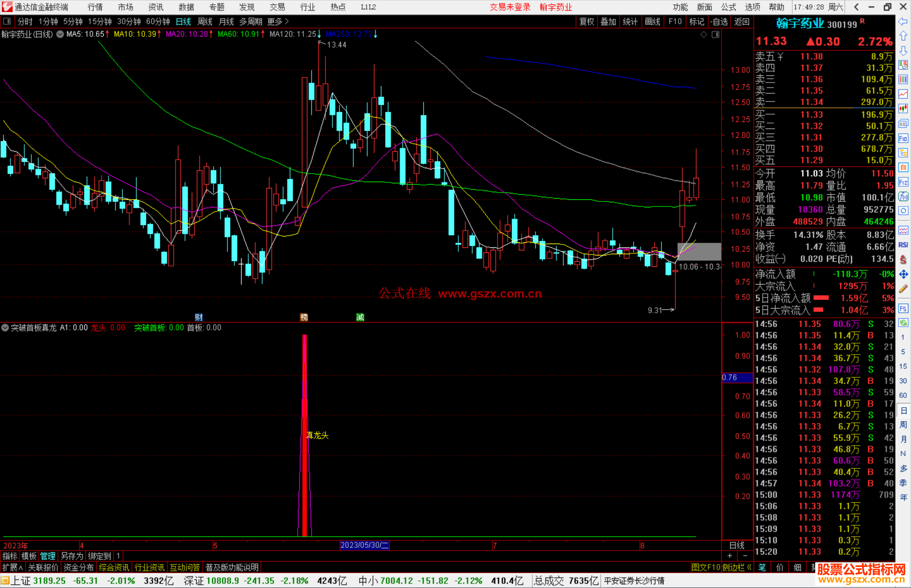Open dropdown beside 突破首板真龙 indicator name
911x588 pixels.
click(x=5, y=328)
